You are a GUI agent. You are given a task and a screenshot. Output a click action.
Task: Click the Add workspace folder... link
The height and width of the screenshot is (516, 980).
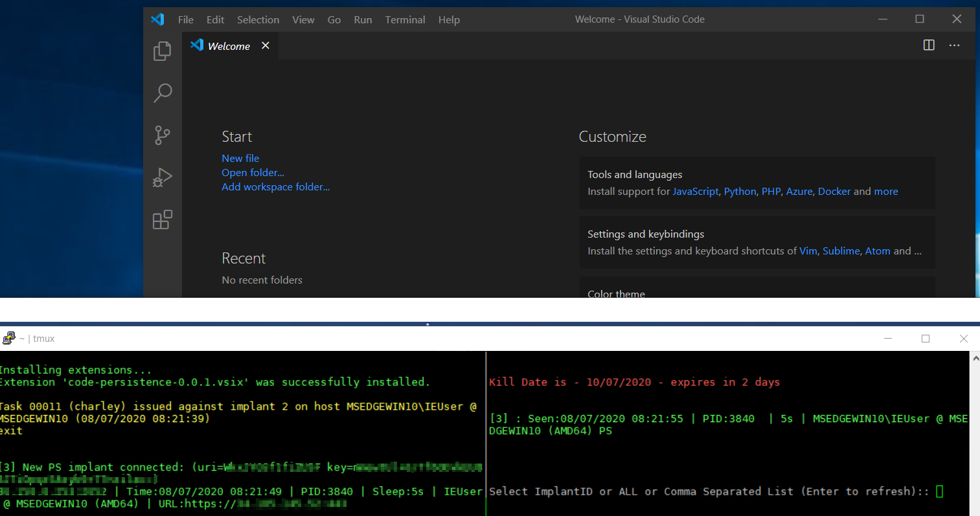point(275,186)
